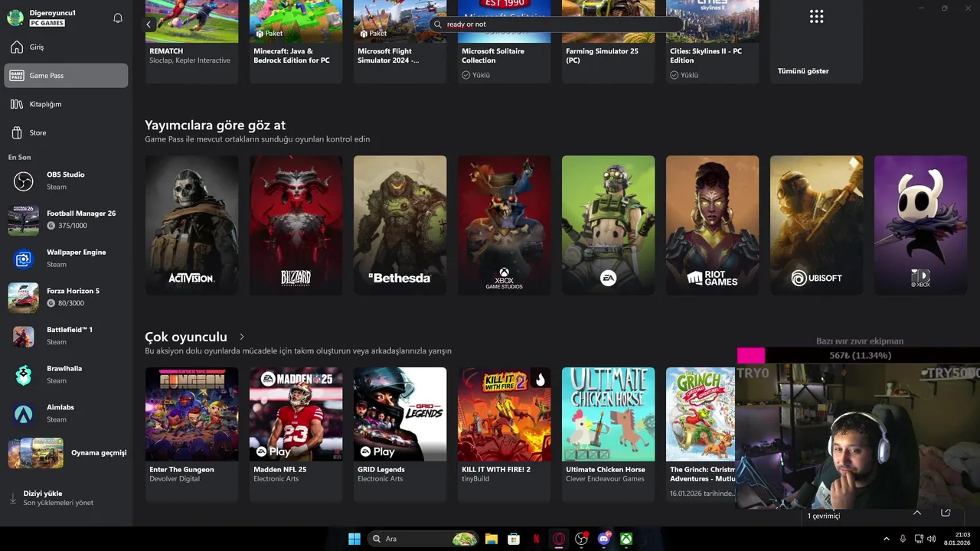Select Game Pass in sidebar
Screen dimensions: 980x551
pyautogui.click(x=66, y=76)
